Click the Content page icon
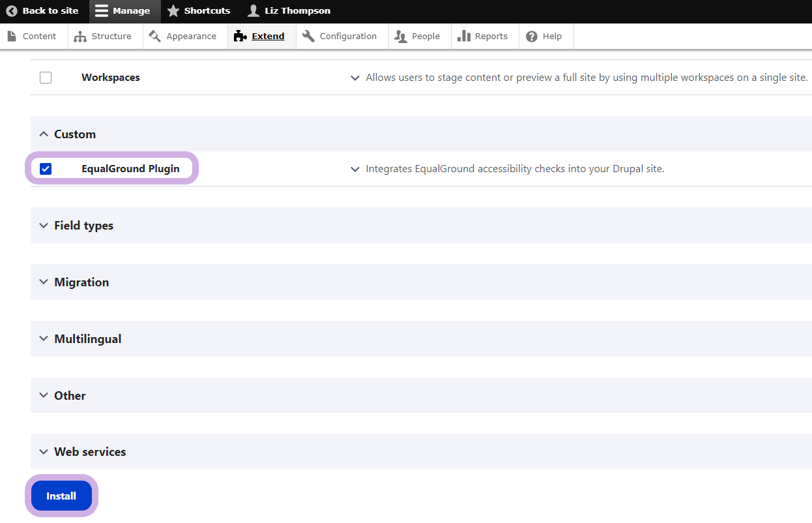 pyautogui.click(x=12, y=37)
